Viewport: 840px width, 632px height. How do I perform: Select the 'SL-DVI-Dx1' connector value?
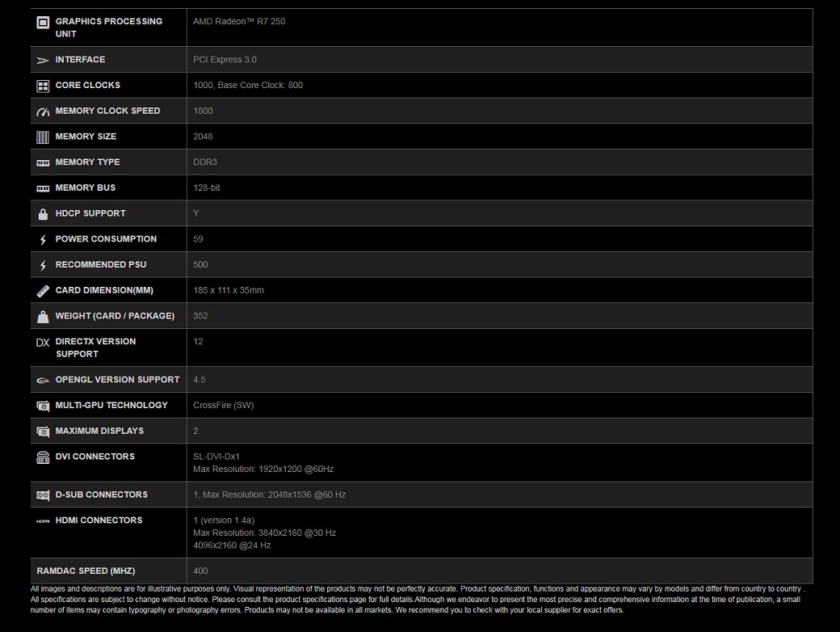coord(216,457)
